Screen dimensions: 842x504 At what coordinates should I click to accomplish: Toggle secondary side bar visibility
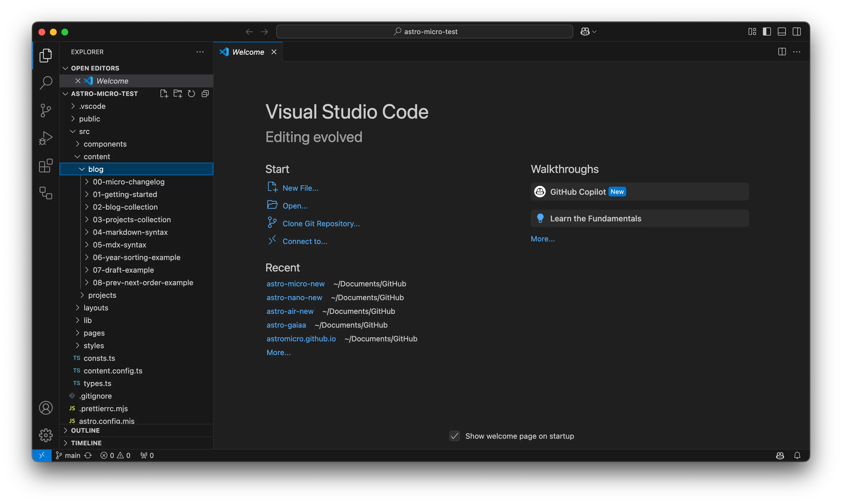tap(796, 31)
